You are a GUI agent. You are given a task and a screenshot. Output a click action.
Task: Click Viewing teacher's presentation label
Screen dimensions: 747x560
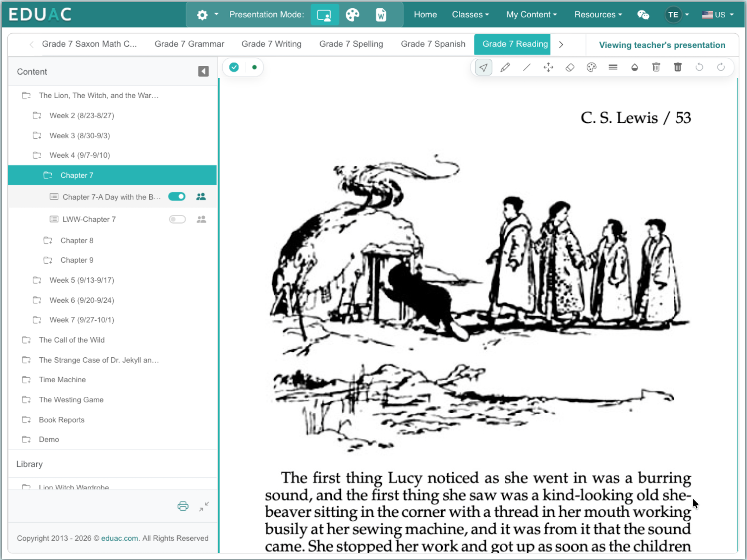tap(662, 45)
